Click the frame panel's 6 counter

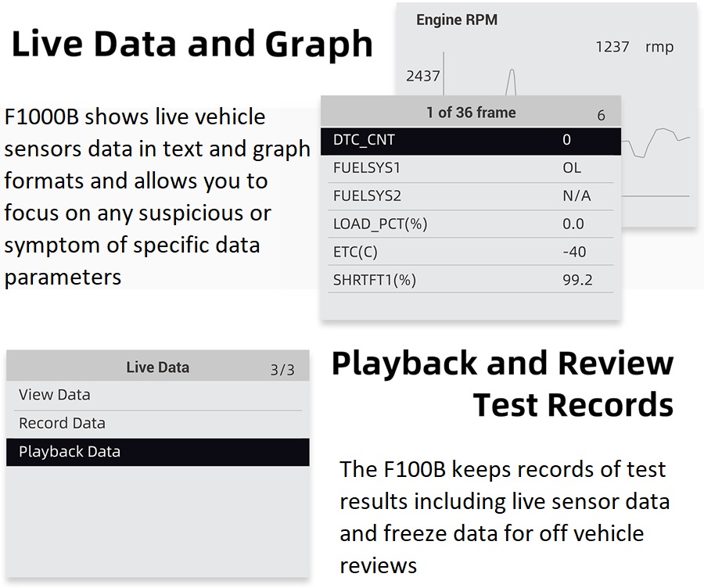coord(601,116)
